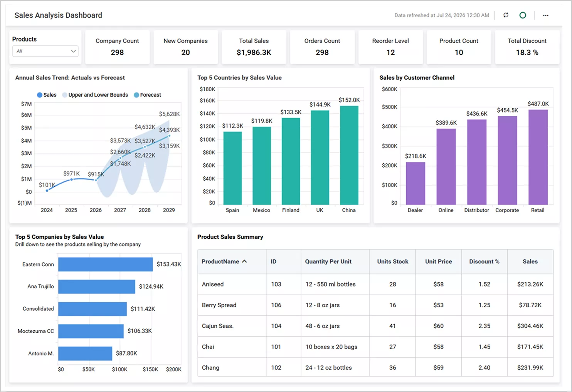Click the Online bar in channel chart
This screenshot has height=392, width=572.
click(x=446, y=166)
